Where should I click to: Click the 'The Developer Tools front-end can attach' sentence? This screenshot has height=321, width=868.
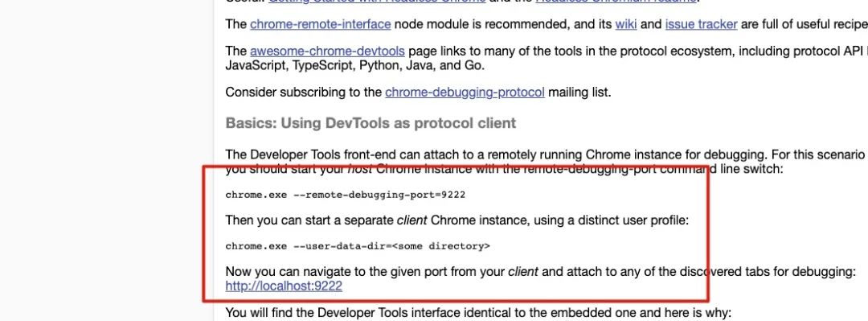(x=545, y=154)
